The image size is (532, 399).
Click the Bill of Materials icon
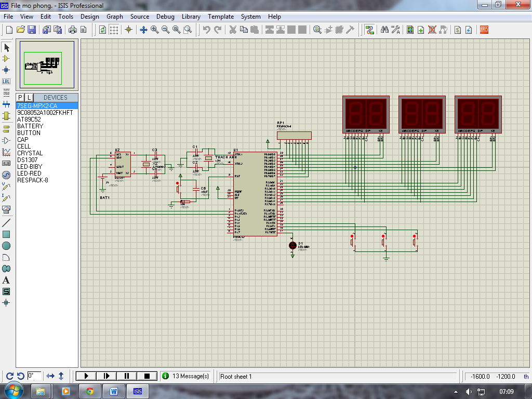(x=458, y=30)
